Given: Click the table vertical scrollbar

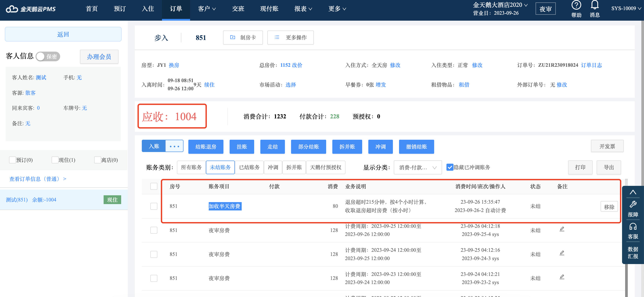Looking at the screenshot, I should click(626, 238).
